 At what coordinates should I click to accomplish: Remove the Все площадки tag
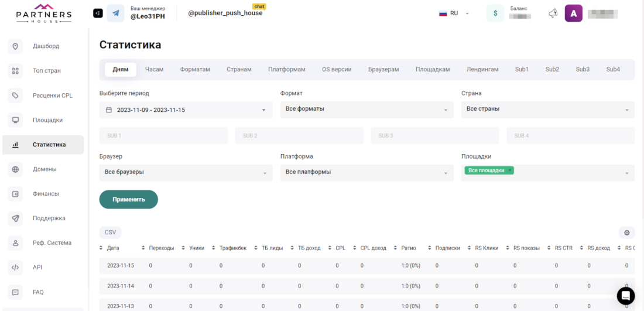(510, 170)
